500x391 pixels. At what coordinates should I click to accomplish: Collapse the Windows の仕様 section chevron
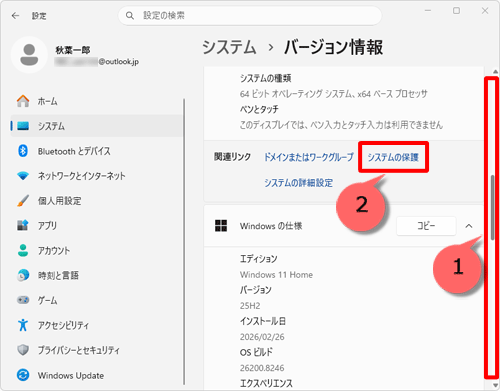coord(469,226)
